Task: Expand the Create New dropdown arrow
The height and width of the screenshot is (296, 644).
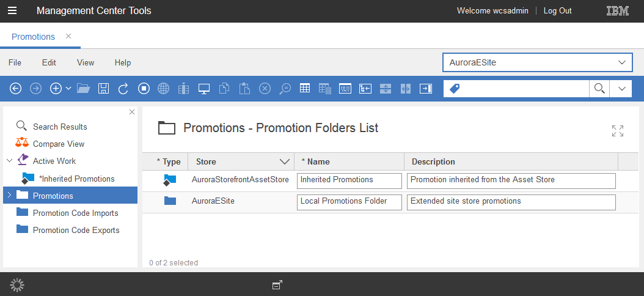Action: 68,89
